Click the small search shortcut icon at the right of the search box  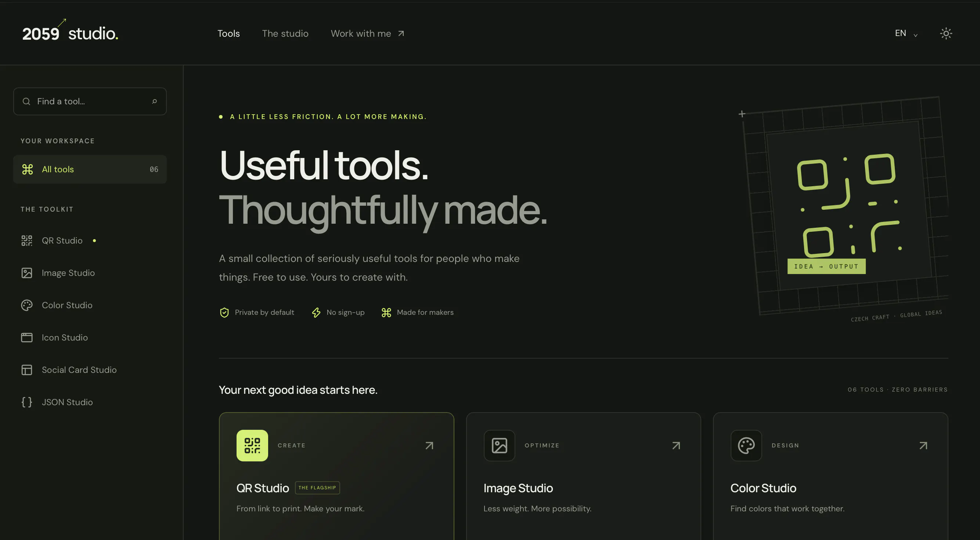tap(154, 101)
